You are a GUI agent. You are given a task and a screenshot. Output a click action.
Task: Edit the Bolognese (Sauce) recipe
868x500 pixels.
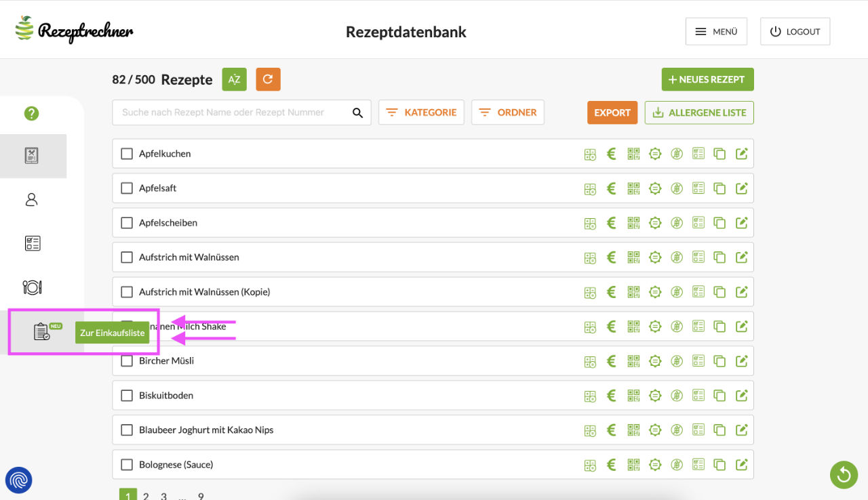coord(741,464)
